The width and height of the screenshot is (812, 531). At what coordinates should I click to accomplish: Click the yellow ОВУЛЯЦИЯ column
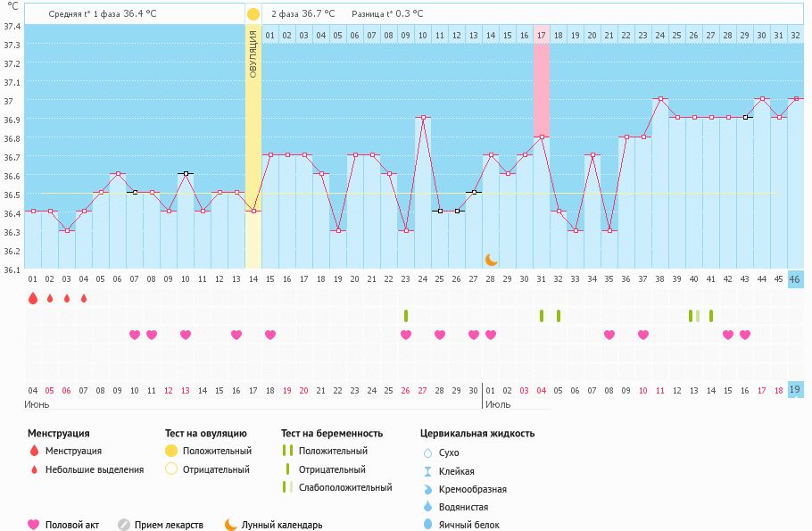tap(253, 143)
